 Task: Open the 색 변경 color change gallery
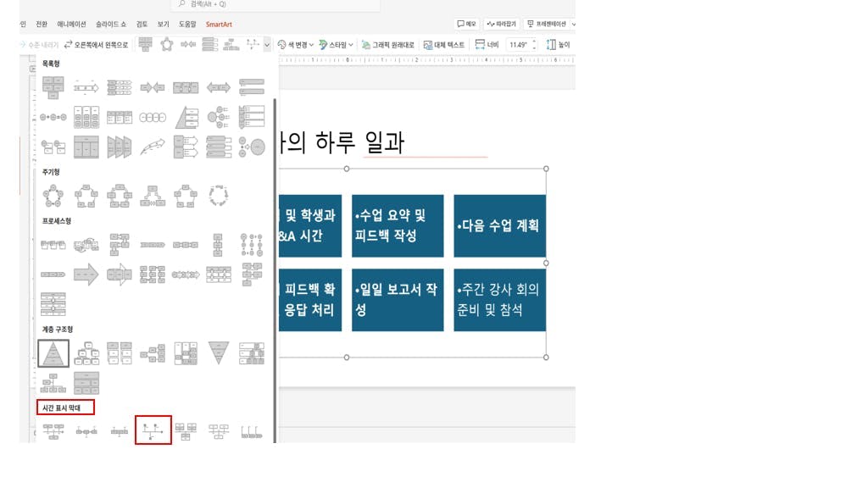point(297,44)
